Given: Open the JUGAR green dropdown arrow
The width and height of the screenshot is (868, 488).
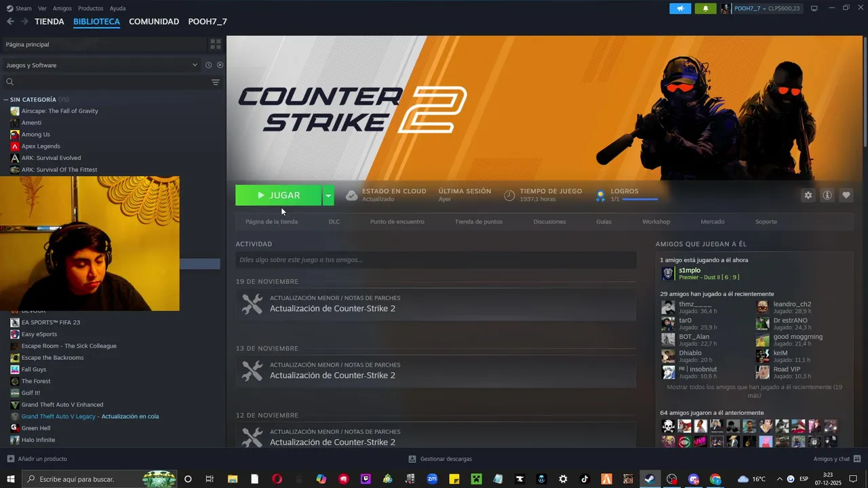Looking at the screenshot, I should [328, 195].
